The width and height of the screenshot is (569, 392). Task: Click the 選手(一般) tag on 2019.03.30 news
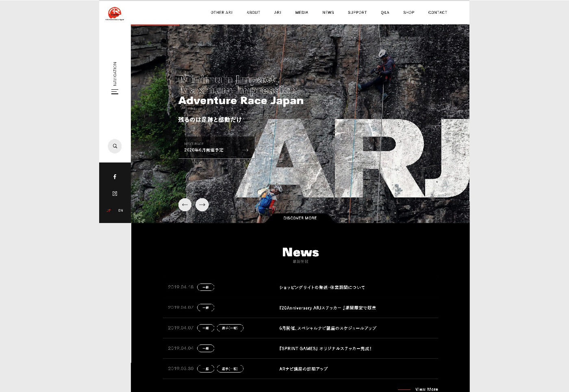230,369
